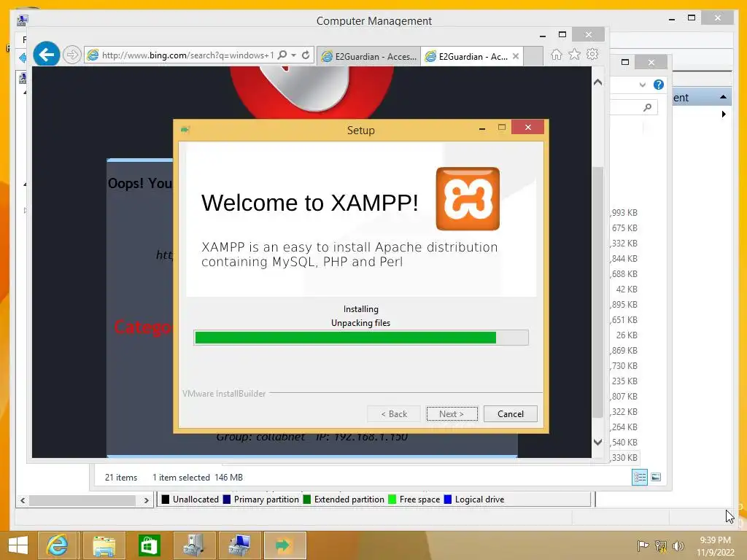Click the installation progress bar
747x560 pixels.
coord(361,338)
